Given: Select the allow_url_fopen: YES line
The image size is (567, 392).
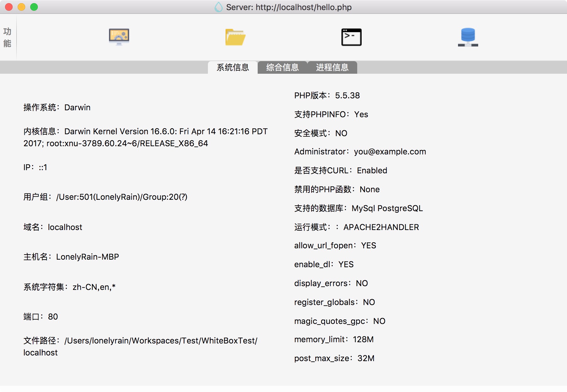Looking at the screenshot, I should point(335,245).
